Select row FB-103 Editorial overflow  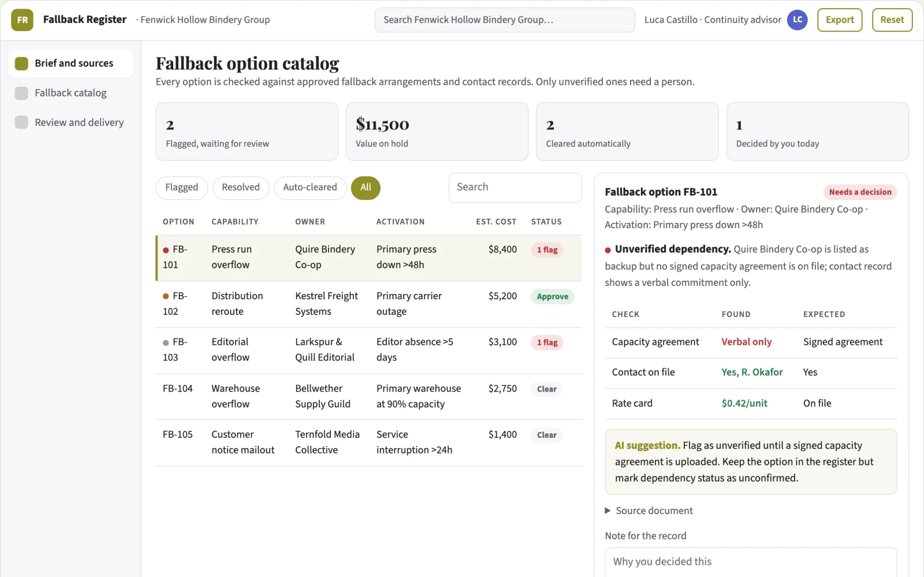click(368, 351)
